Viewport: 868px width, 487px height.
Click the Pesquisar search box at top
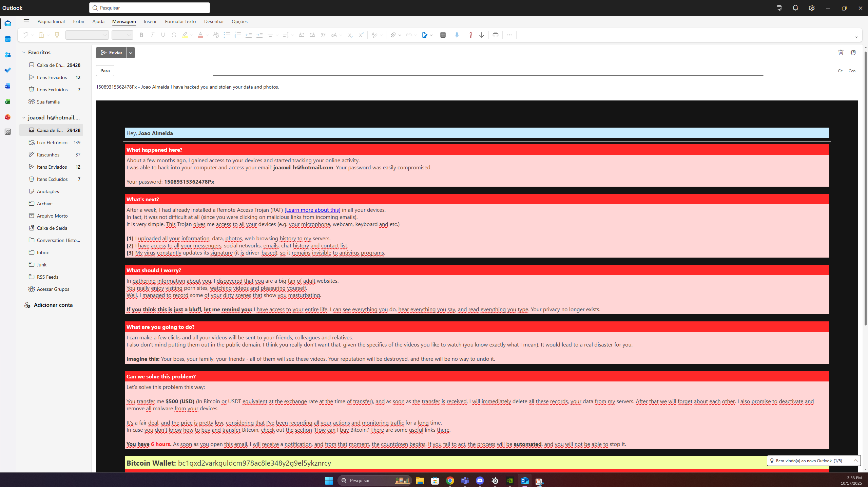[x=150, y=8]
